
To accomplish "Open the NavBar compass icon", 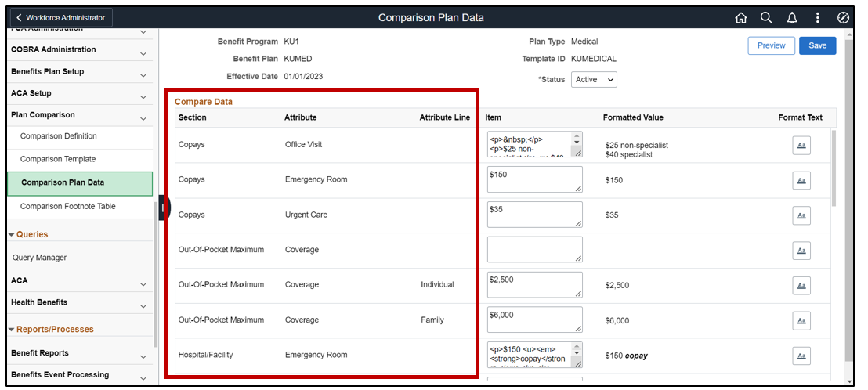I will pyautogui.click(x=843, y=17).
